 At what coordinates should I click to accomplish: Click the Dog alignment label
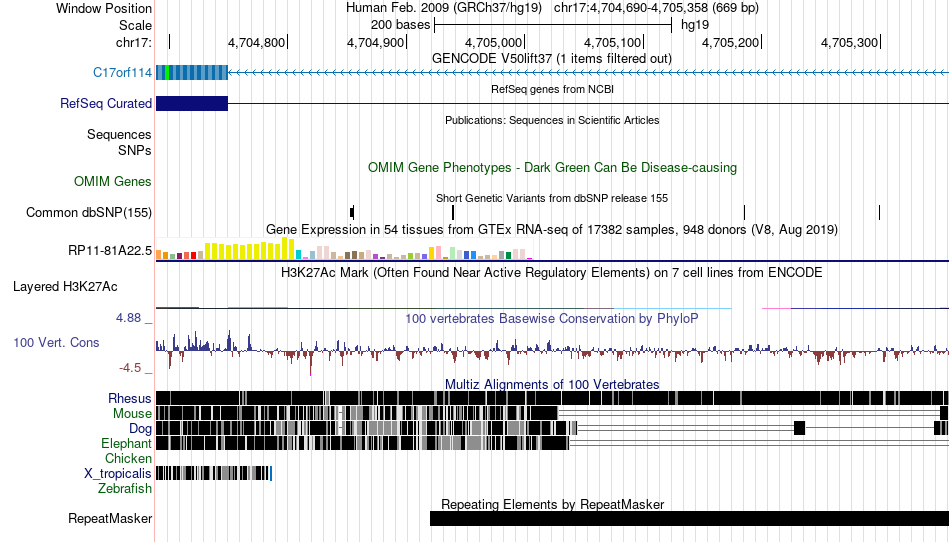click(140, 429)
